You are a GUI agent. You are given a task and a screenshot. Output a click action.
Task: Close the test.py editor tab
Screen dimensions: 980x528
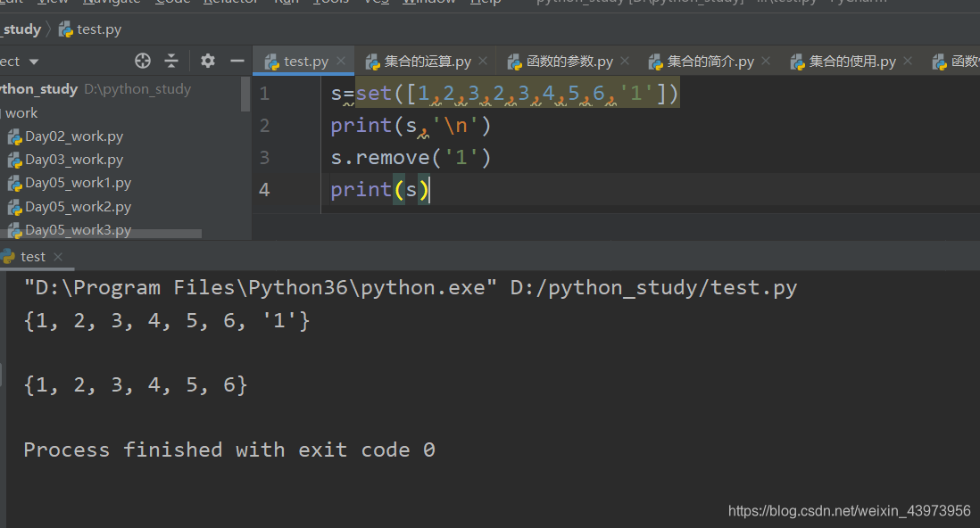(341, 62)
